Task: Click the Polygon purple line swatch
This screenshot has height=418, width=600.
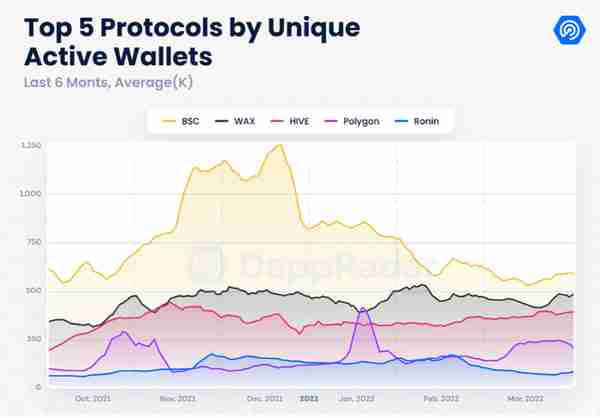Action: tap(331, 121)
